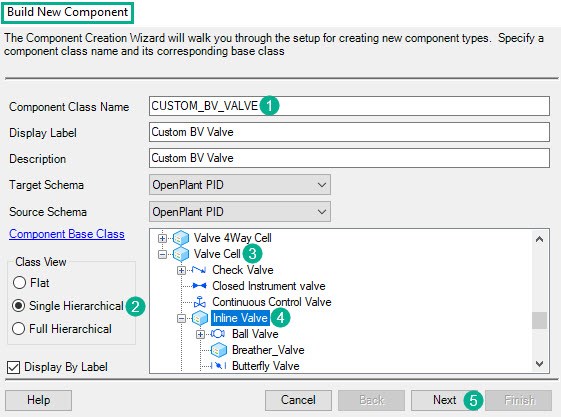The width and height of the screenshot is (561, 417).
Task: Choose Full Hierarchical class view
Action: coord(19,329)
